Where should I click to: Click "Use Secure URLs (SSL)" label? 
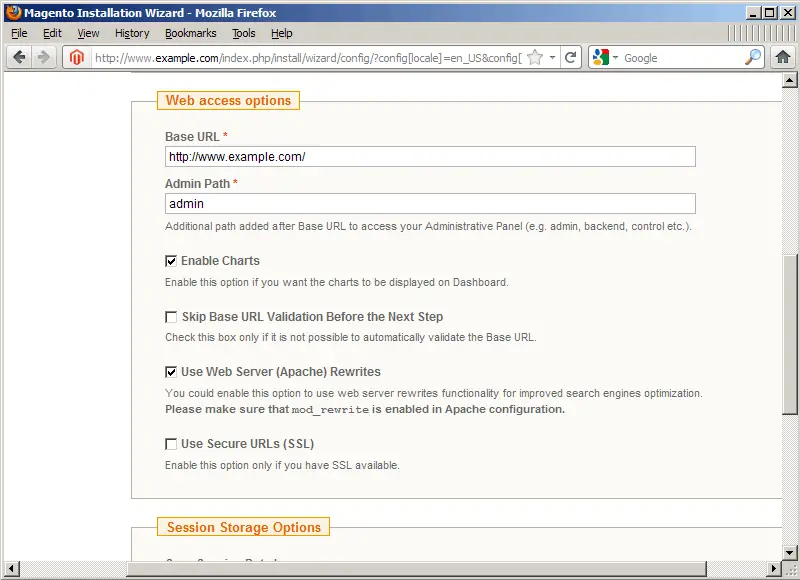[x=247, y=444]
